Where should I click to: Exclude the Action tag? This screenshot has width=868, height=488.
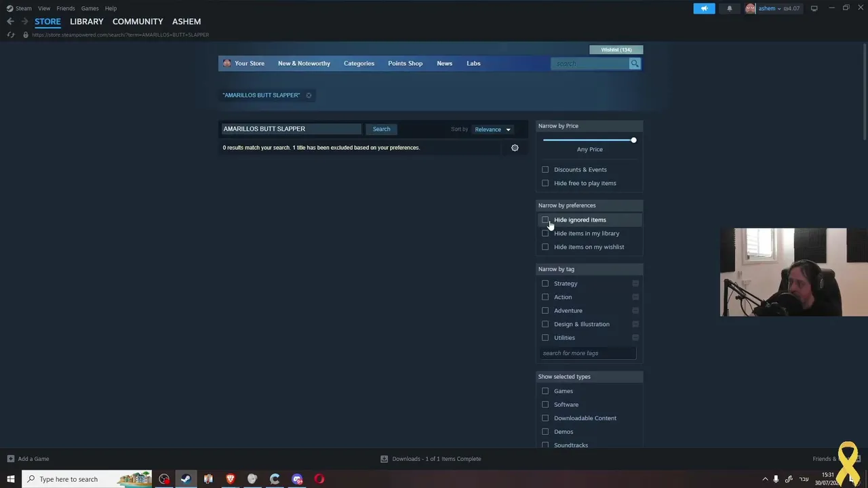pyautogui.click(x=635, y=297)
